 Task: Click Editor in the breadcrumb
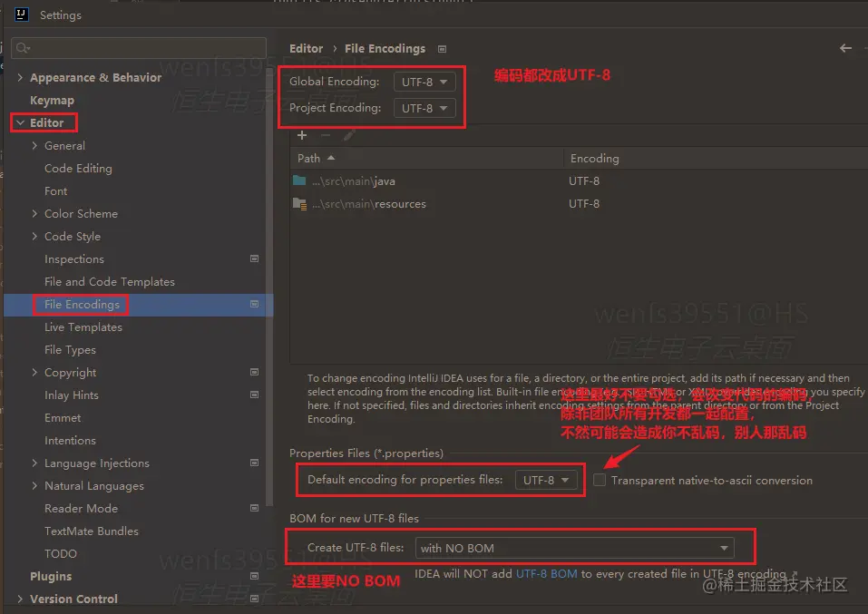tap(307, 49)
